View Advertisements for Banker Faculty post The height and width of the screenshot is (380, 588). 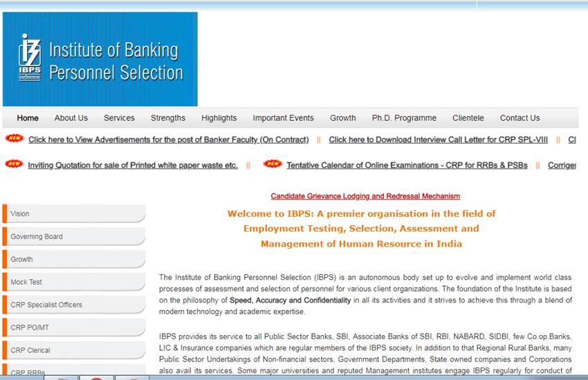point(168,140)
